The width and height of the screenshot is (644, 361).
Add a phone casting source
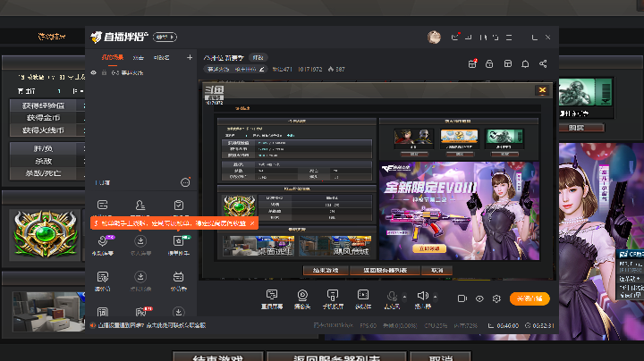click(x=333, y=299)
